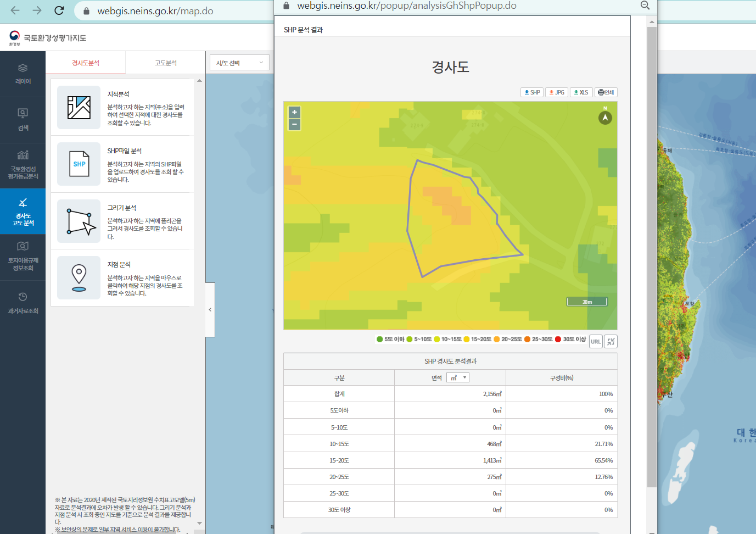
Task: Open 토지이용규제 정보조회 sidebar item
Action: click(x=23, y=257)
